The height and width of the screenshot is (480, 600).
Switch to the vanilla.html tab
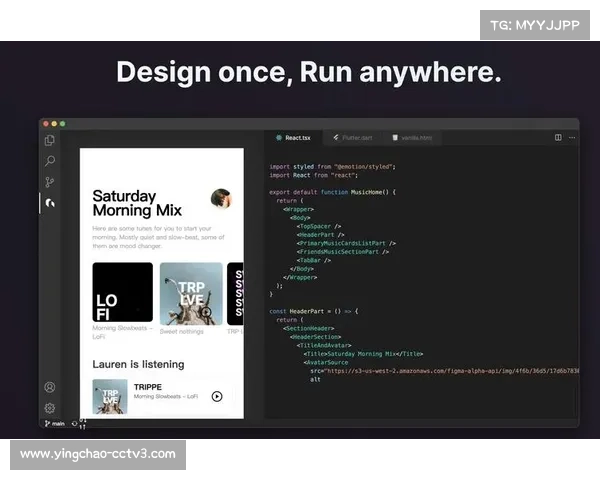coord(413,137)
